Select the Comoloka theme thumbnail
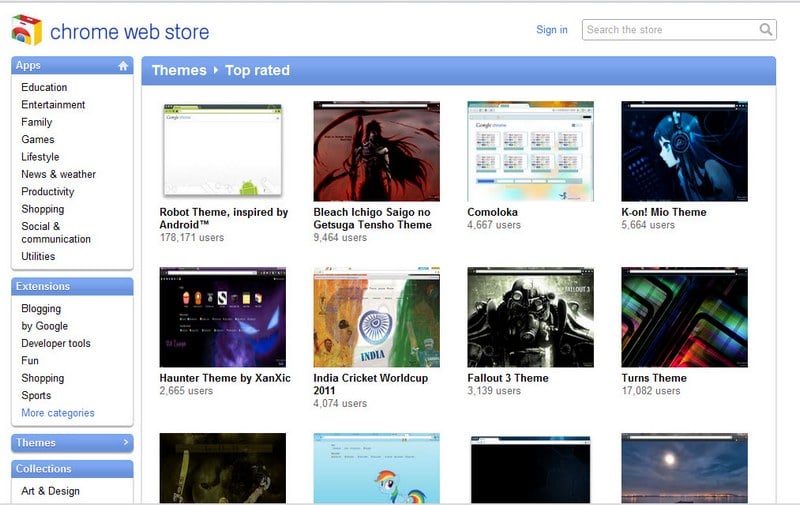Viewport: 800px width, 505px height. click(530, 150)
